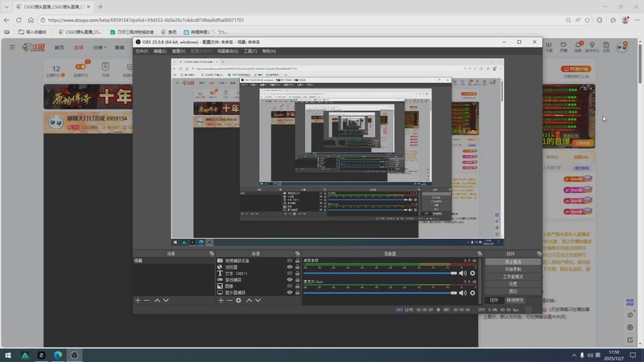Open the Douyu hamburger menu icon

tap(12, 47)
